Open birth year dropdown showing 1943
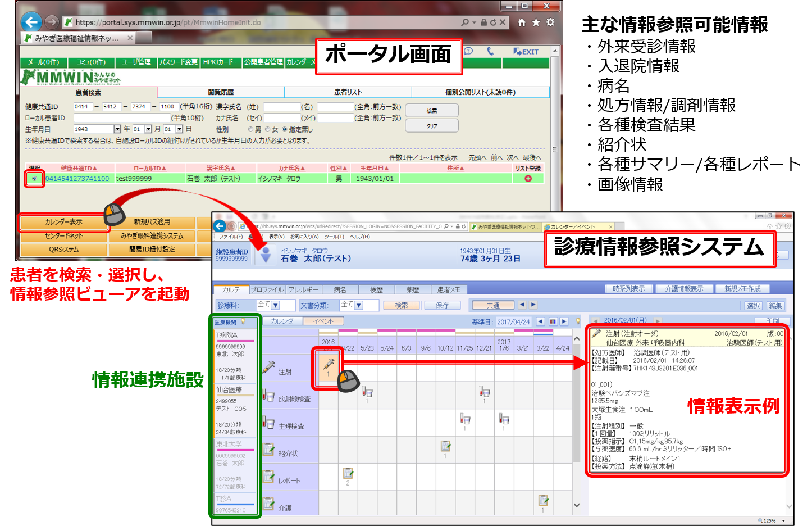 (117, 129)
